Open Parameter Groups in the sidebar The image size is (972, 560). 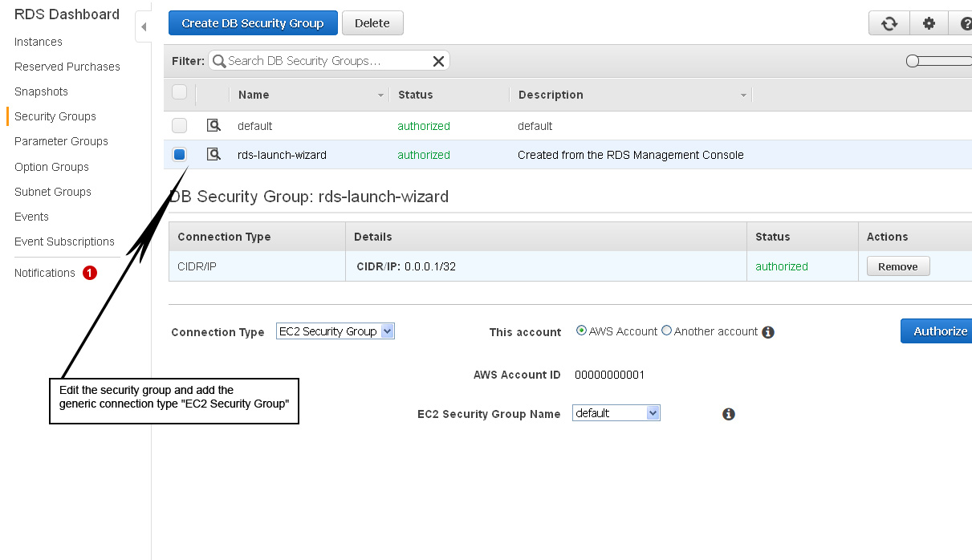point(61,141)
